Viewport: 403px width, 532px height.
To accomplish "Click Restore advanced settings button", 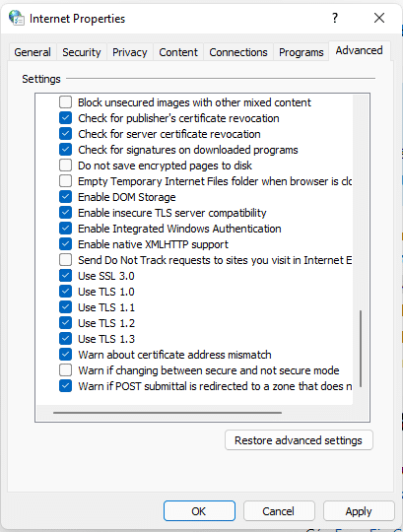I will click(x=299, y=440).
